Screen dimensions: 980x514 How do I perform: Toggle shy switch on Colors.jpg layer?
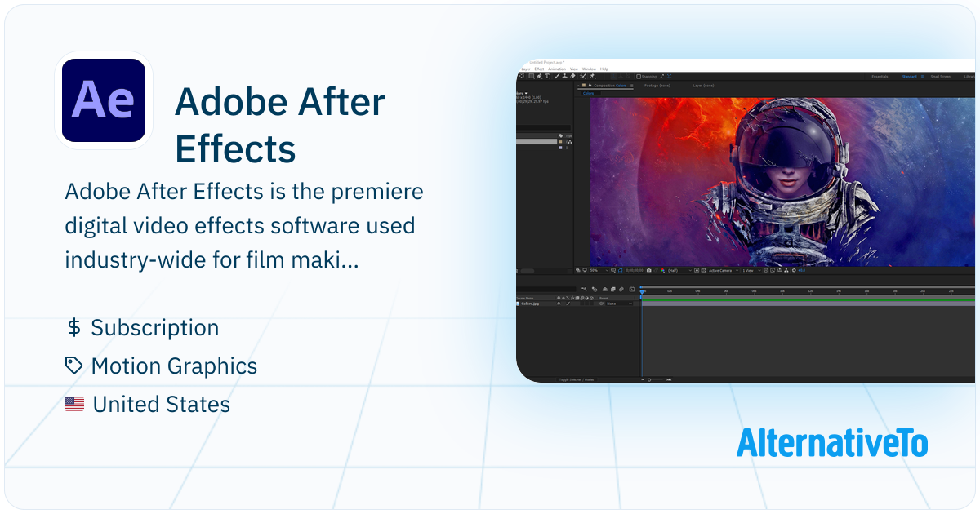click(x=559, y=304)
